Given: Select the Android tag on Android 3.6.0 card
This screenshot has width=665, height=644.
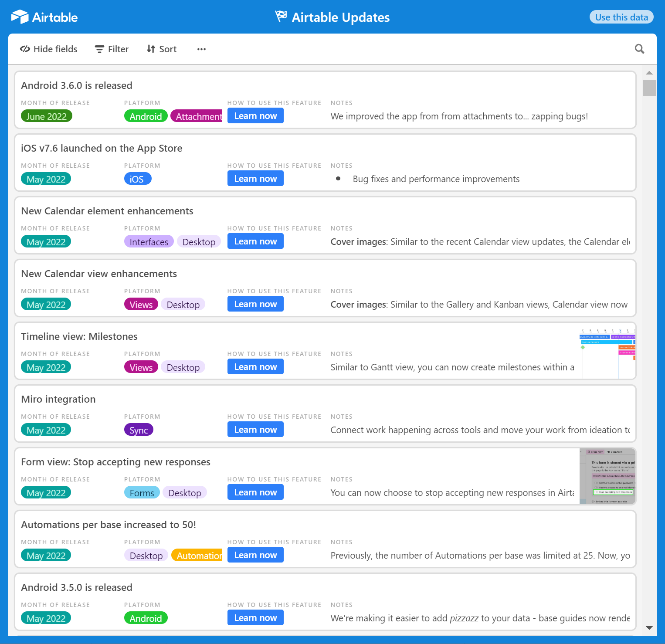Looking at the screenshot, I should [x=146, y=116].
